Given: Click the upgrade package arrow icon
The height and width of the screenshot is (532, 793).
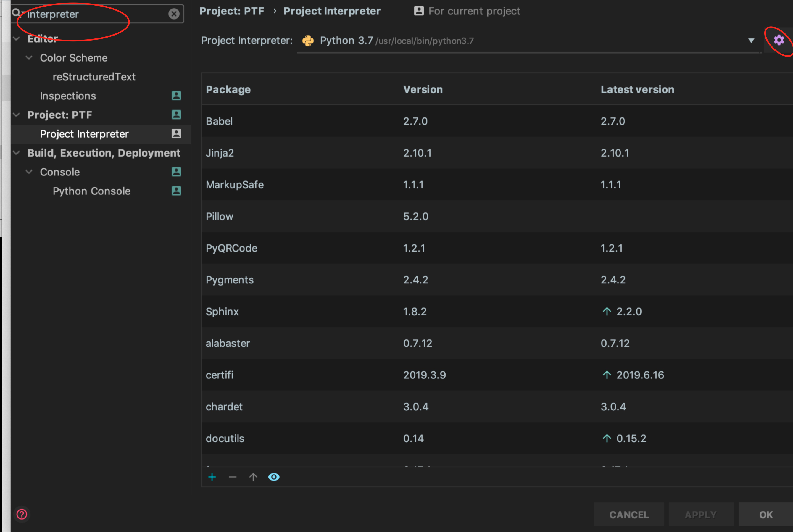Looking at the screenshot, I should coord(253,477).
